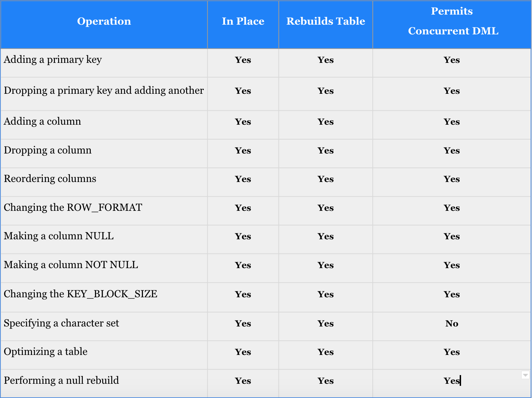Select the 'Changing the ROW_FORMAT' cell

73,208
